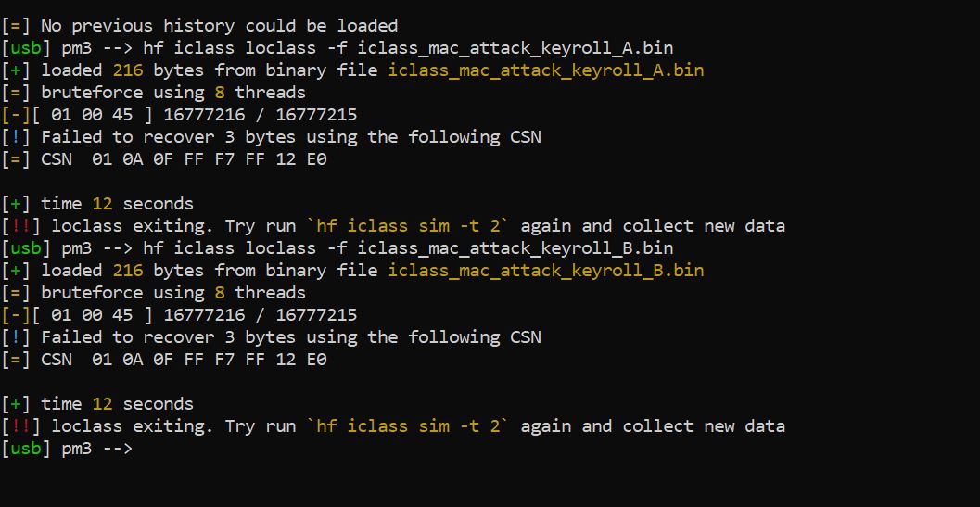This screenshot has height=507, width=980.
Task: Click the [+] marker before first 'loaded 216'
Action: point(16,70)
